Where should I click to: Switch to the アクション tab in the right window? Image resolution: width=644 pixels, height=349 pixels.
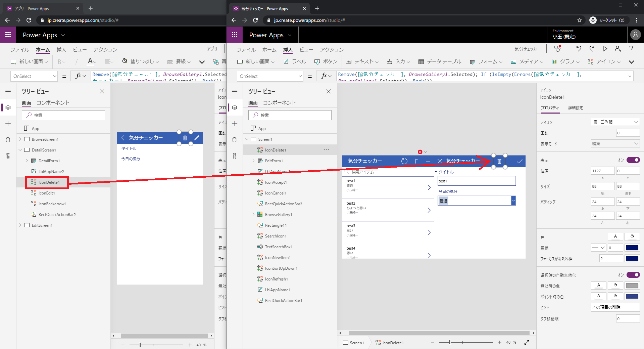pos(332,50)
